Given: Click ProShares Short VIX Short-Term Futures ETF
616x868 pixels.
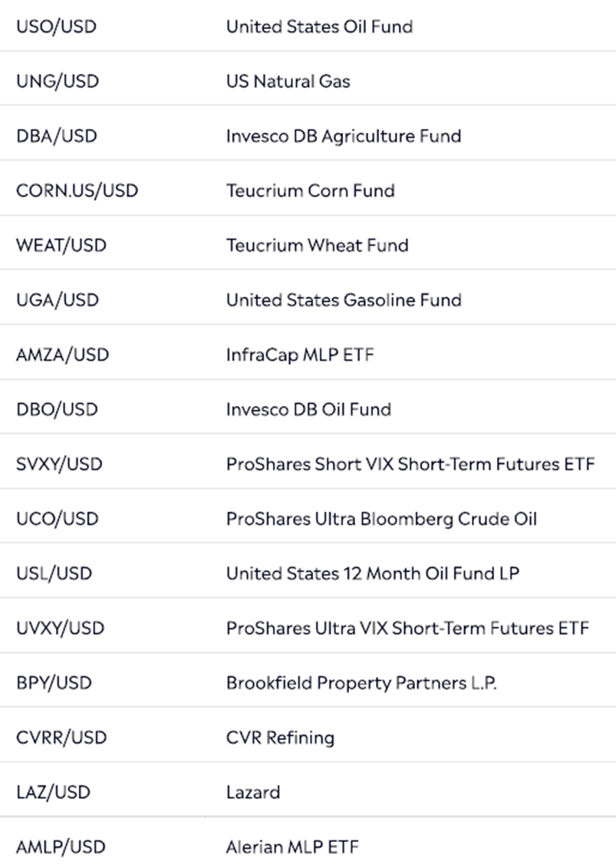Looking at the screenshot, I should 410,464.
